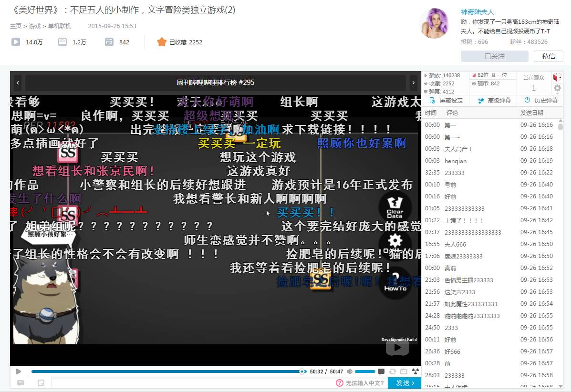Viewport: 571px width, 392px height.
Task: Enable loop playback in the player bar
Action: [393, 371]
